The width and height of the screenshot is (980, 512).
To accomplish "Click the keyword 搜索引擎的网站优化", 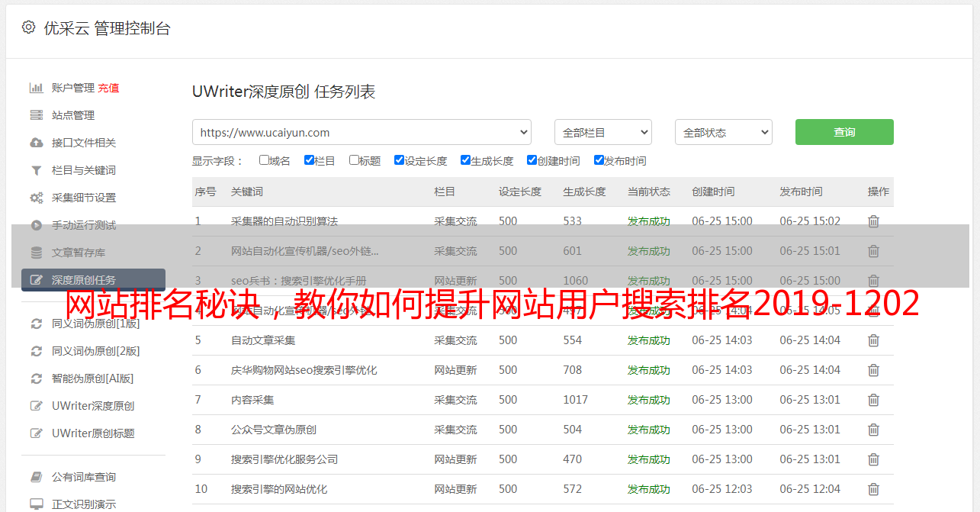I will tap(279, 489).
